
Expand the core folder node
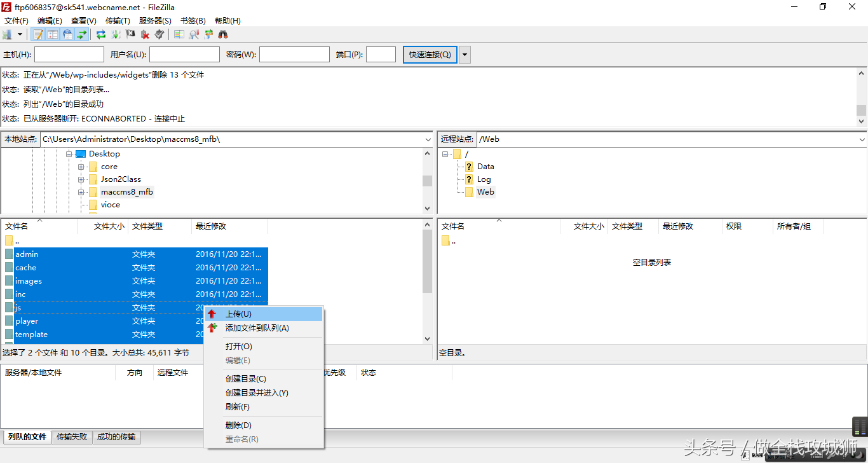[x=81, y=167]
